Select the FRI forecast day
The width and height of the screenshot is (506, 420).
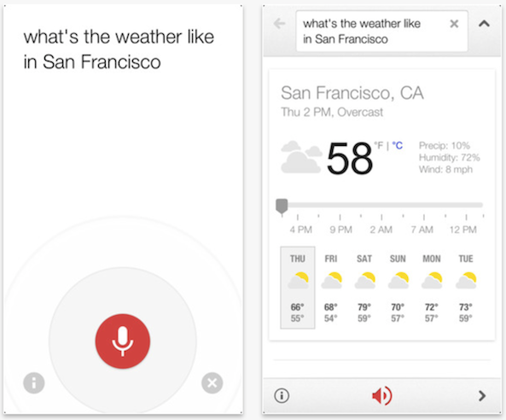tap(331, 288)
